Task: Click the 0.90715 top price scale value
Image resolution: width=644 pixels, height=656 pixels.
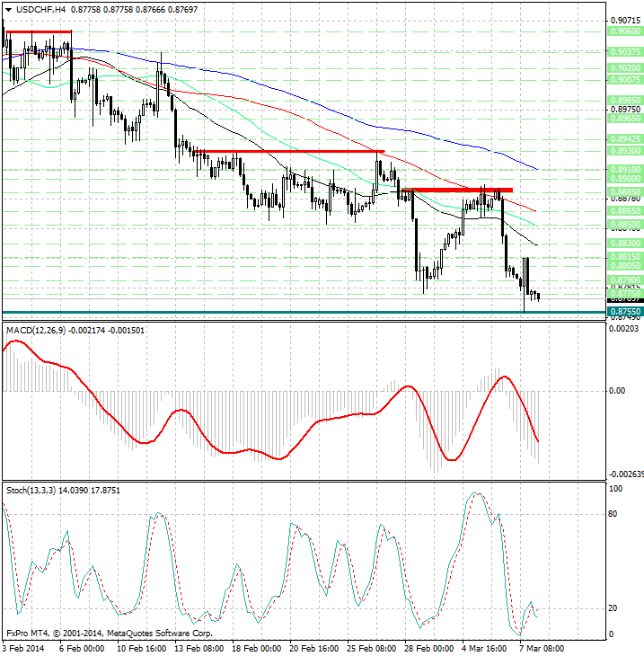Action: tap(625, 21)
